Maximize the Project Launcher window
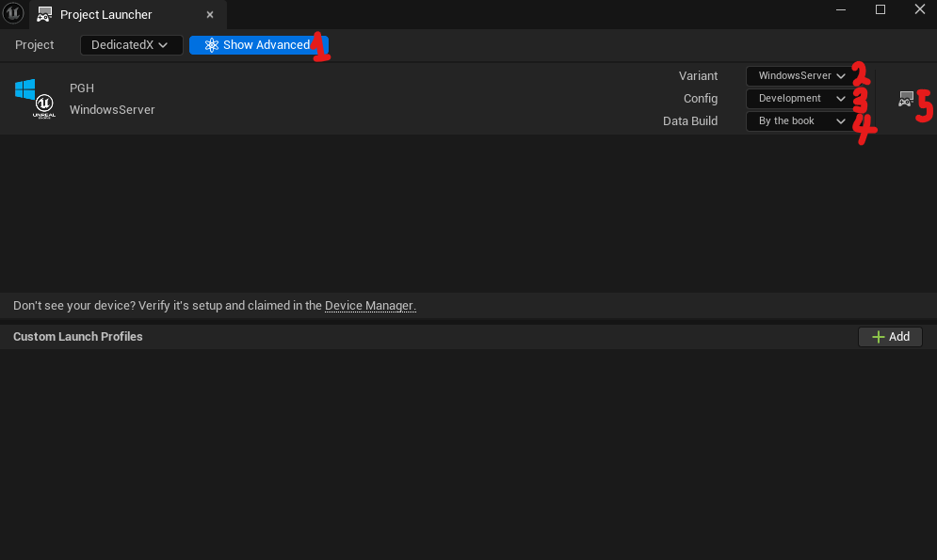 click(880, 9)
